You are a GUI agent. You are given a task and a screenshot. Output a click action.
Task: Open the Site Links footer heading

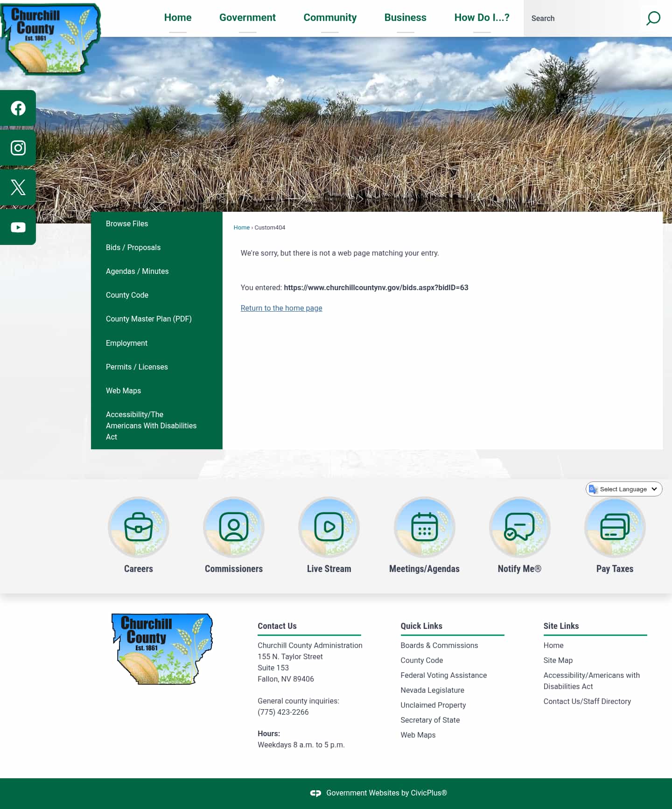[561, 626]
